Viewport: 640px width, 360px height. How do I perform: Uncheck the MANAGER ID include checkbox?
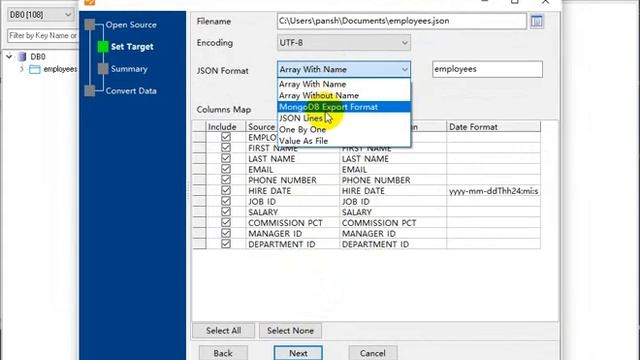[x=226, y=233]
